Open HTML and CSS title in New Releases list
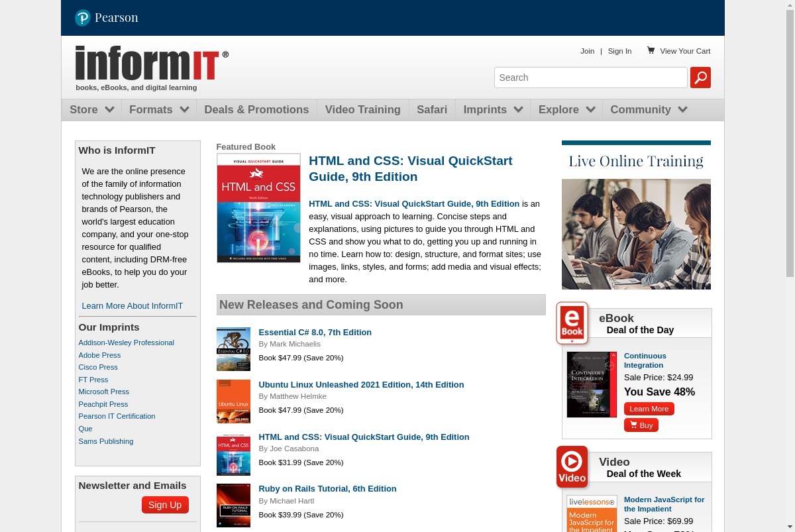The width and height of the screenshot is (795, 532). [x=364, y=437]
